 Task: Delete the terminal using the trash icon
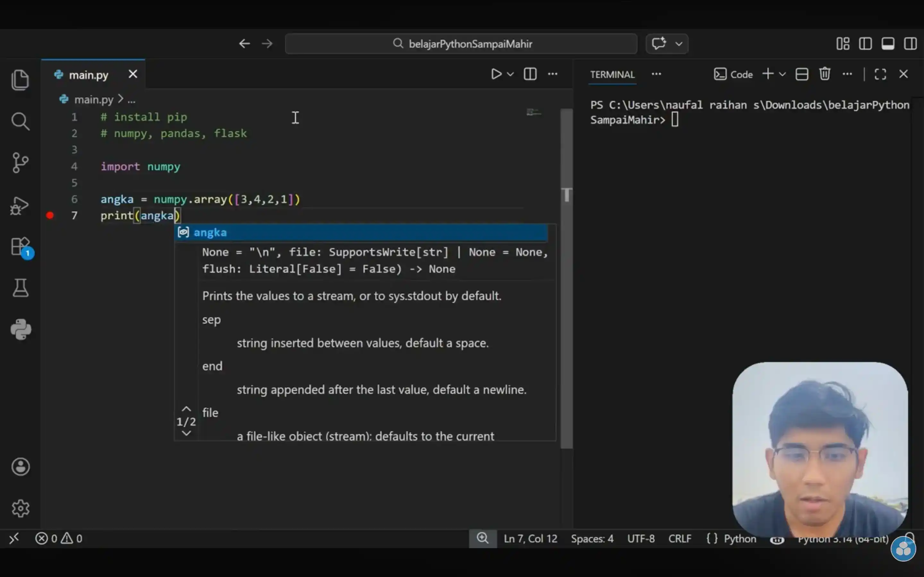tap(825, 74)
